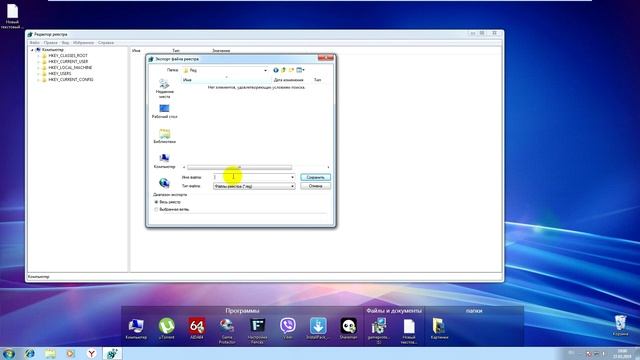Select HKEY_USERS in the registry tree
640x360 pixels.
(x=60, y=73)
